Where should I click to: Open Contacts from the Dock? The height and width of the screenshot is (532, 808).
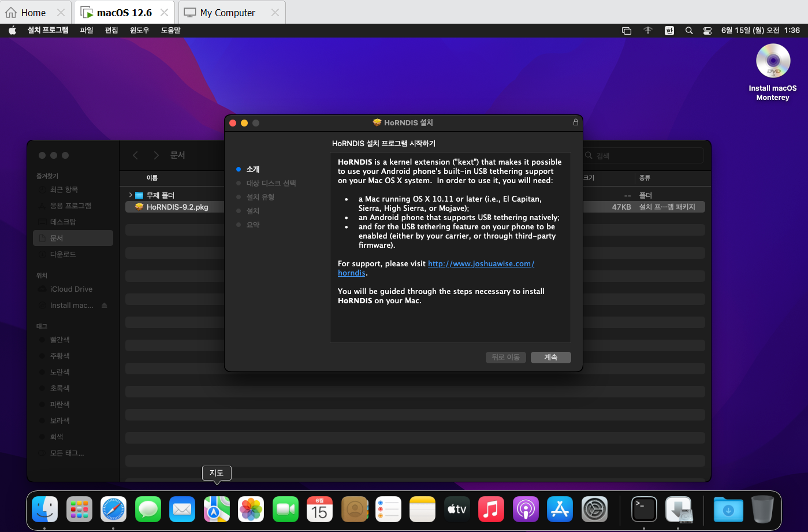354,509
